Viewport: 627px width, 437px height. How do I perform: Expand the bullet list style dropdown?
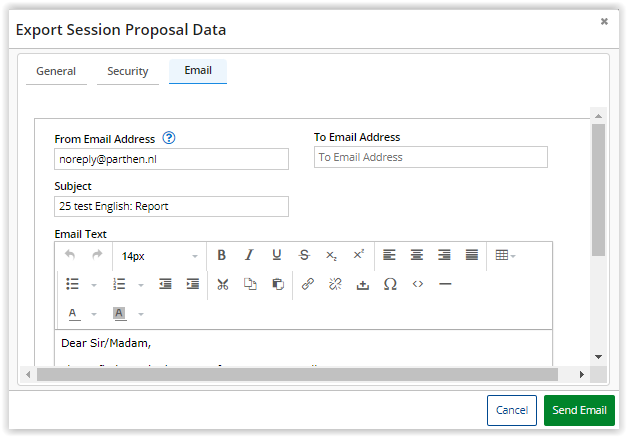click(94, 285)
